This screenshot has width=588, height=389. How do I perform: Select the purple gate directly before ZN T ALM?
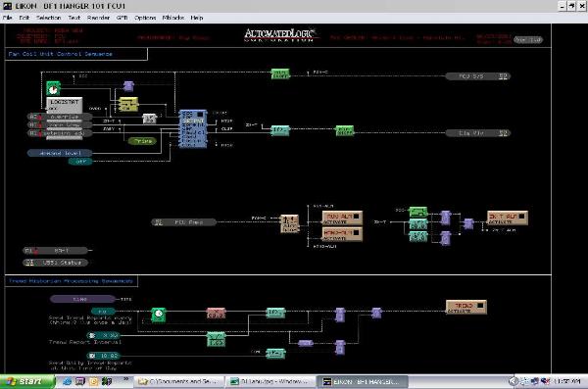[x=468, y=224]
